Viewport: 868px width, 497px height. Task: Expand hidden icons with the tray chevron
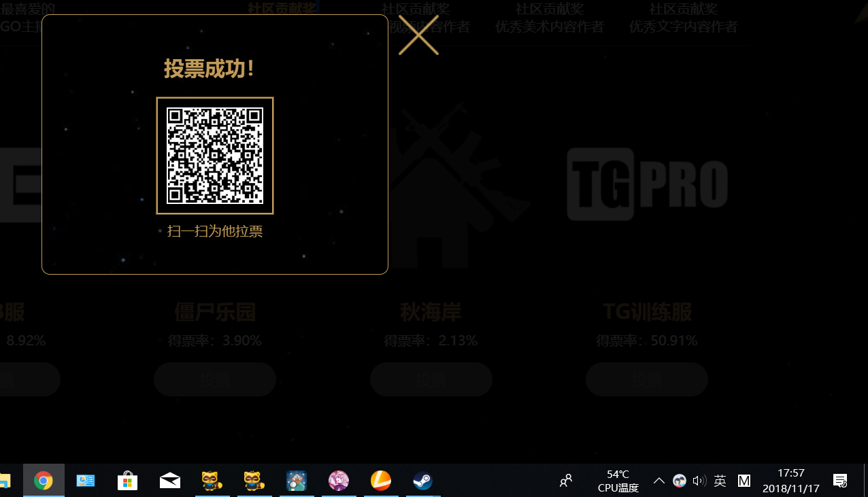(658, 481)
